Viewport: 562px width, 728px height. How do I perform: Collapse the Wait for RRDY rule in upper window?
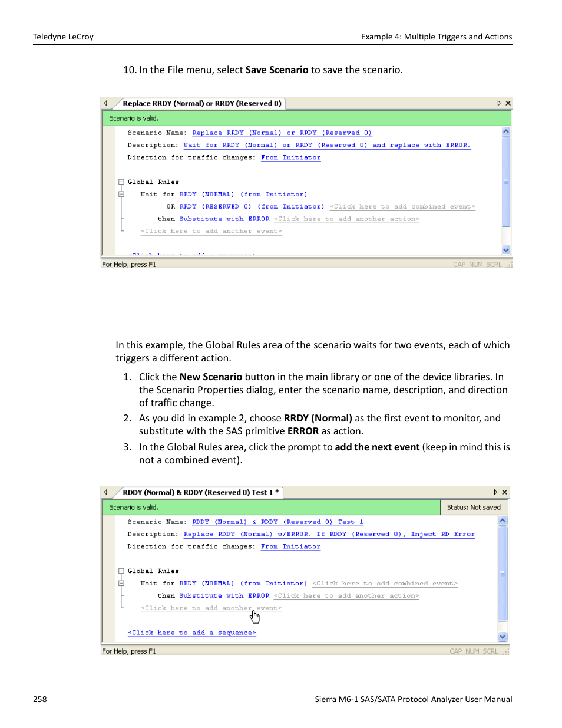pyautogui.click(x=121, y=194)
